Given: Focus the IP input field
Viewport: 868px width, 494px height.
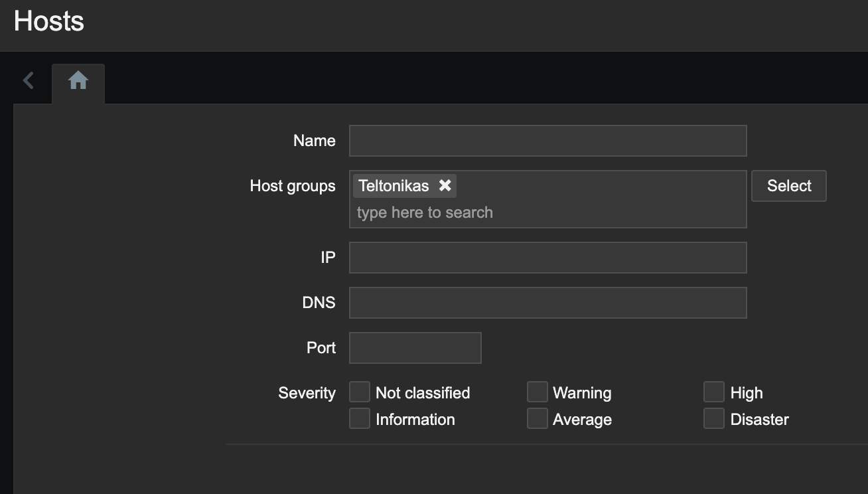Looking at the screenshot, I should tap(547, 258).
